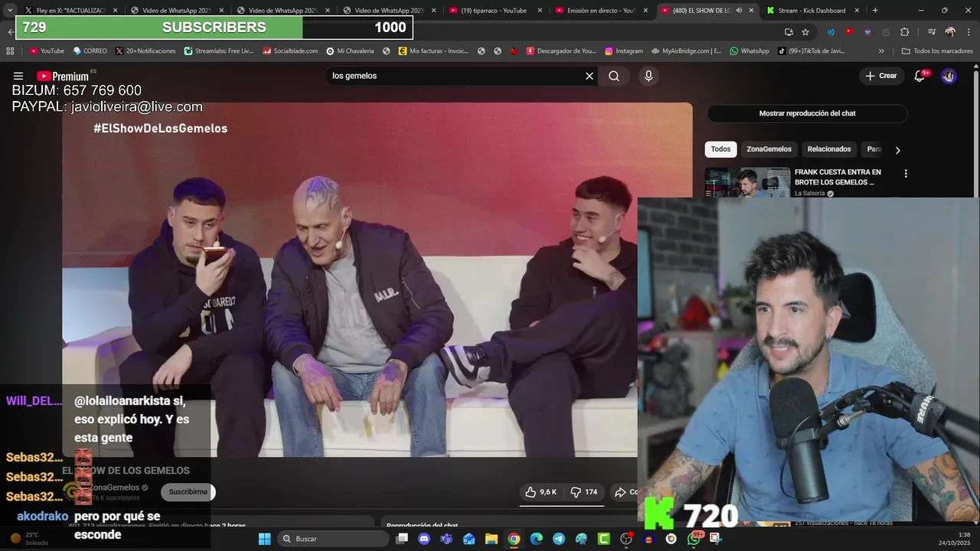This screenshot has height=551, width=980.
Task: Open Discord from the taskbar
Action: point(424,539)
